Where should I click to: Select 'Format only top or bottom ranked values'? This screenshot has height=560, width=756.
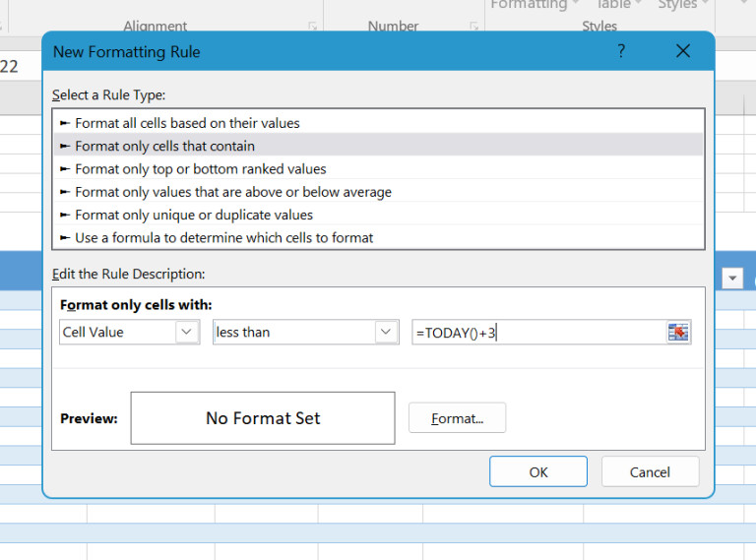click(x=200, y=169)
